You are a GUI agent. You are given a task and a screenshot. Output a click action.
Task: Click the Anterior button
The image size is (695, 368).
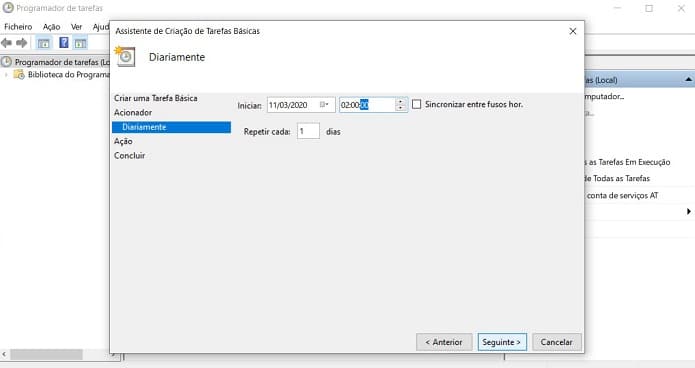click(444, 342)
